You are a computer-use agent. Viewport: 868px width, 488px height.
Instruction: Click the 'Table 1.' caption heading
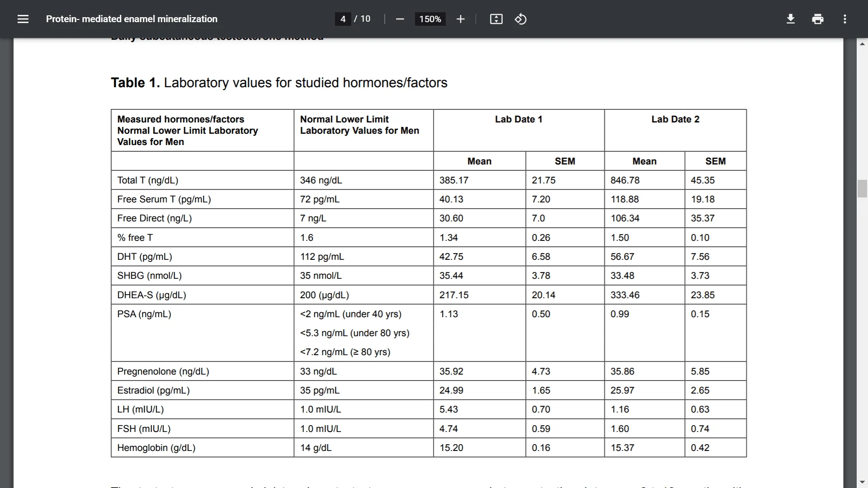[135, 83]
